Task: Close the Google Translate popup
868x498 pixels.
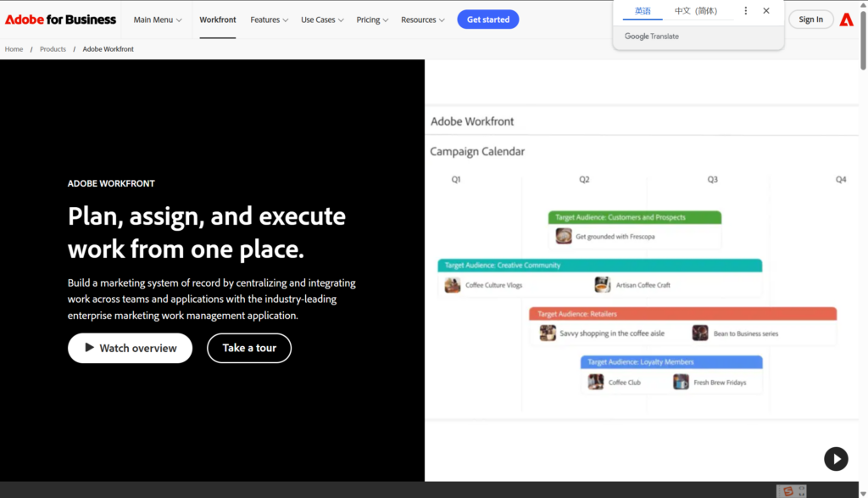Action: [x=766, y=11]
